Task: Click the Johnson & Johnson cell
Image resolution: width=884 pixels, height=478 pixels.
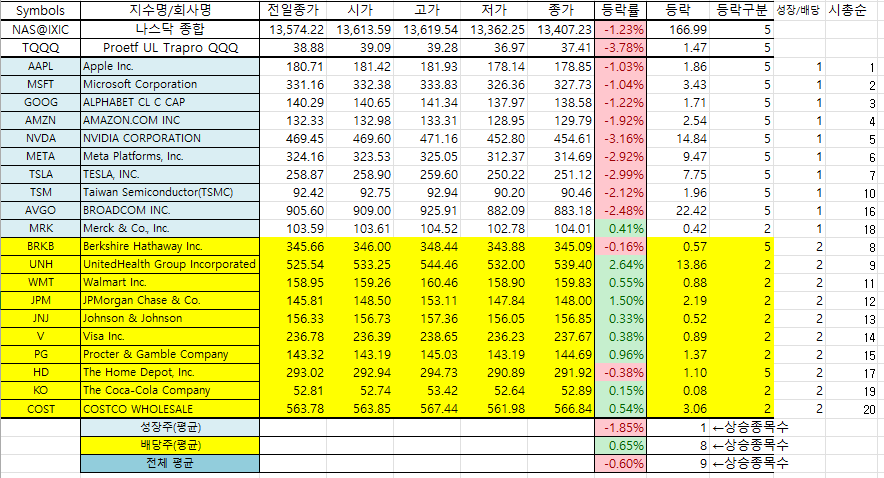Action: (x=170, y=319)
